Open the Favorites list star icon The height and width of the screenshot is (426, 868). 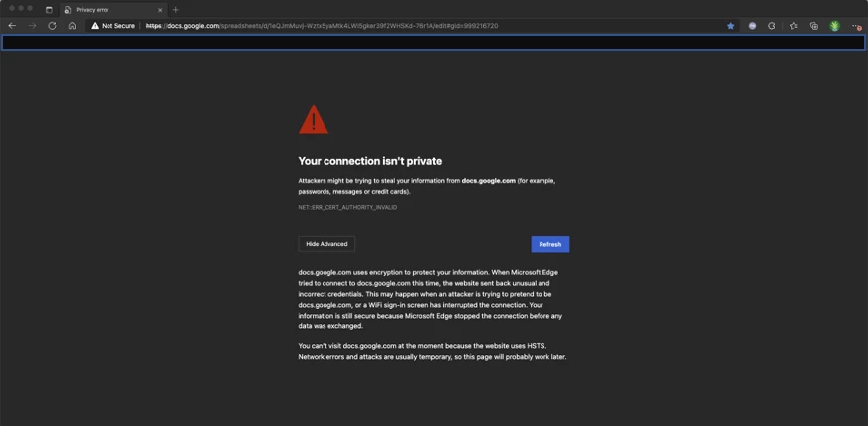(x=793, y=26)
